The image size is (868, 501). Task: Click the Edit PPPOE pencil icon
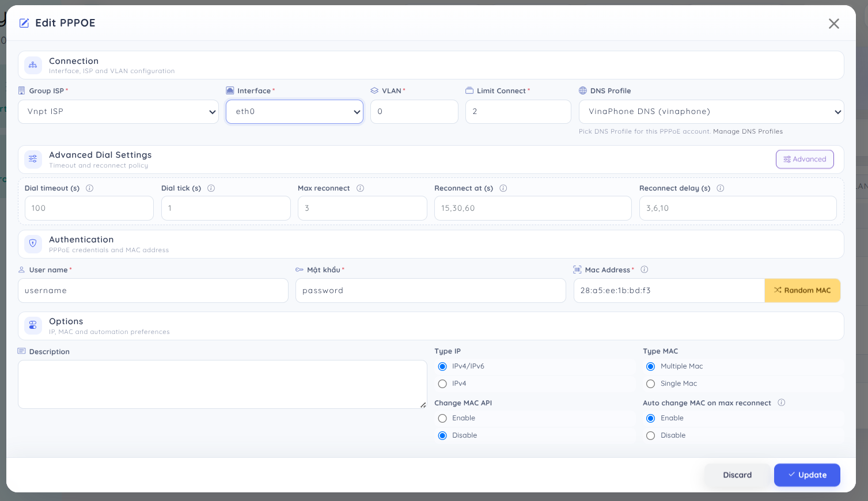tap(24, 23)
